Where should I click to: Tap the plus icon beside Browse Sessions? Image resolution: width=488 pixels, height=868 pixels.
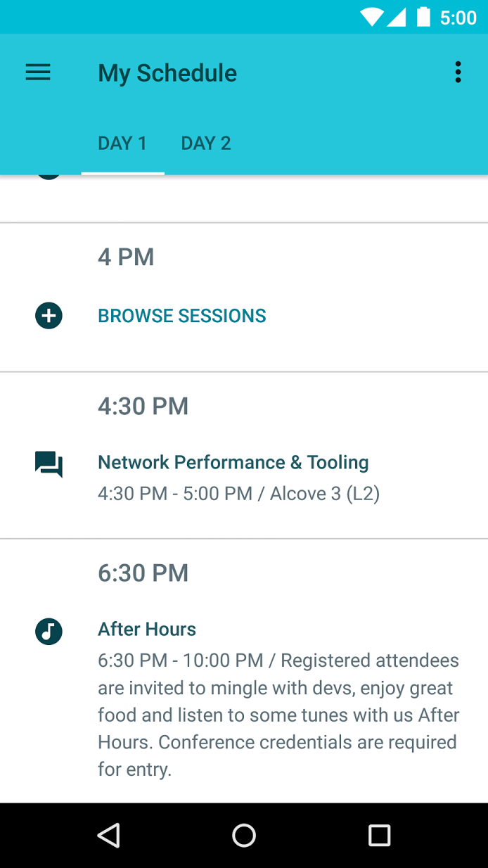pyautogui.click(x=49, y=316)
